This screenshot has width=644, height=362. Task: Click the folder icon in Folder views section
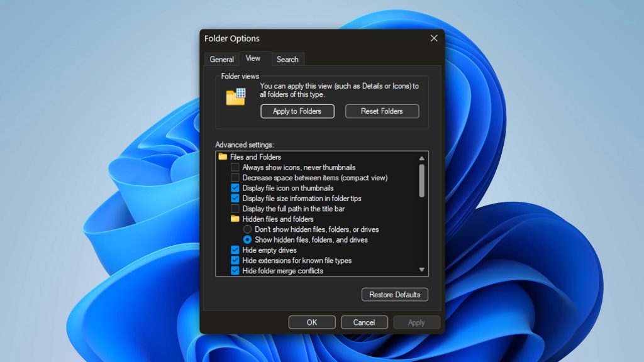pyautogui.click(x=235, y=96)
